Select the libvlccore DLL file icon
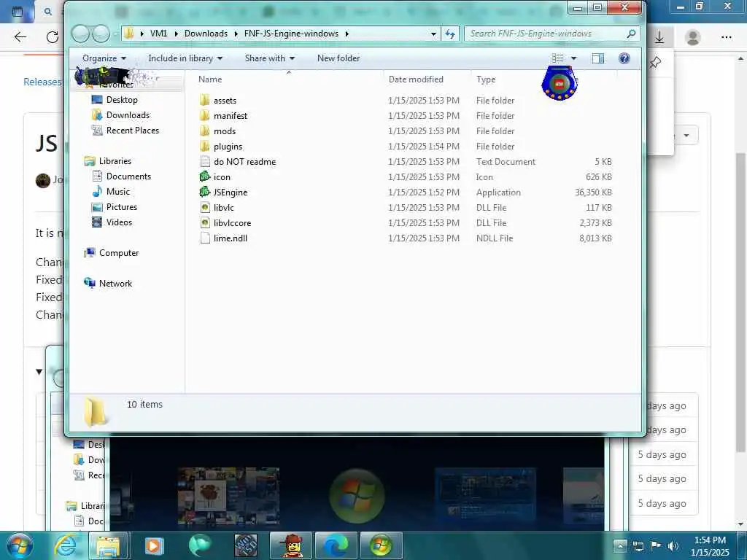747x560 pixels. coord(205,223)
